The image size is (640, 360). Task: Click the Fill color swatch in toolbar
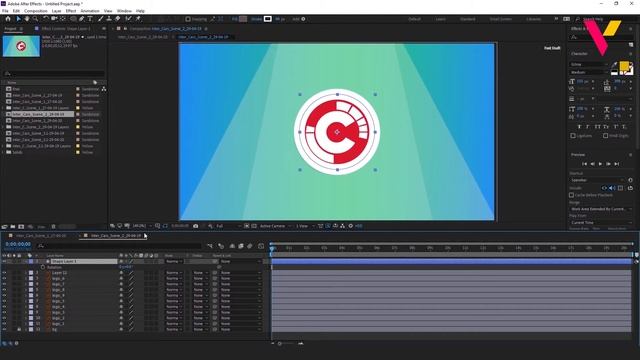[x=243, y=19]
